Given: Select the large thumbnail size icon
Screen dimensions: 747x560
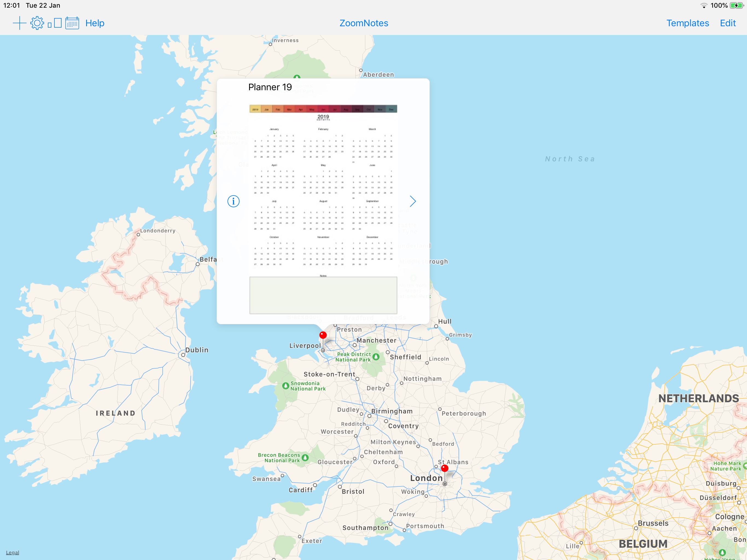Looking at the screenshot, I should [58, 23].
